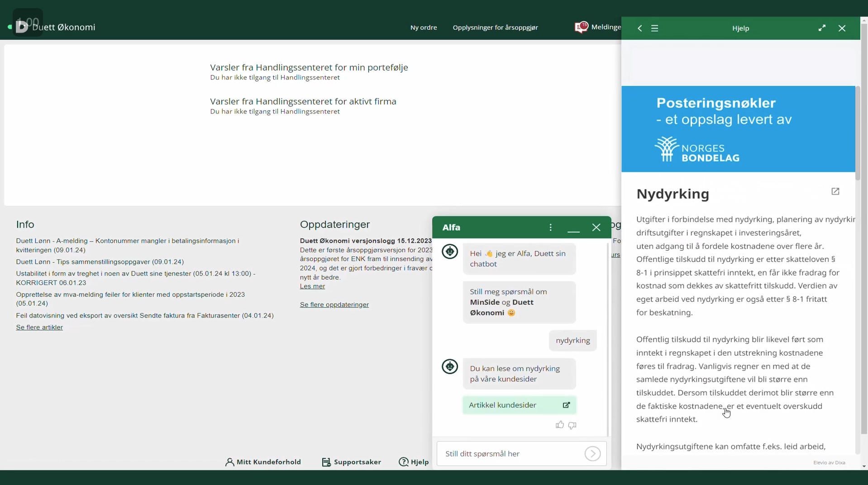Image resolution: width=868 pixels, height=485 pixels.
Task: Follow the Les mer link
Action: (x=312, y=286)
